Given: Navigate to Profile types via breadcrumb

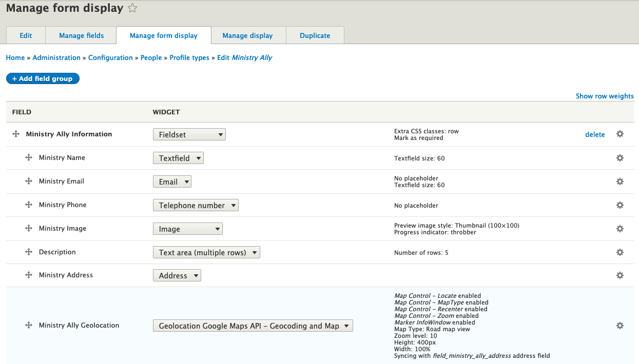Looking at the screenshot, I should 189,57.
